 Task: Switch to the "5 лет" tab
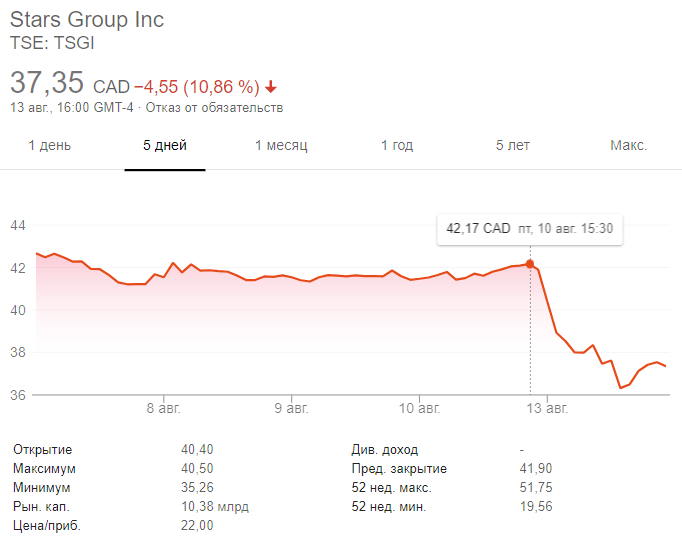(513, 146)
